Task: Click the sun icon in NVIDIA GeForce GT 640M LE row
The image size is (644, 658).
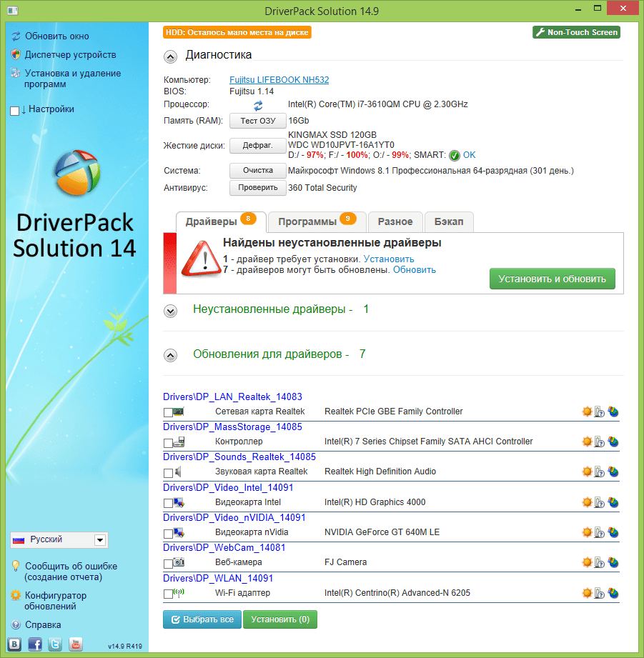Action: coord(587,532)
